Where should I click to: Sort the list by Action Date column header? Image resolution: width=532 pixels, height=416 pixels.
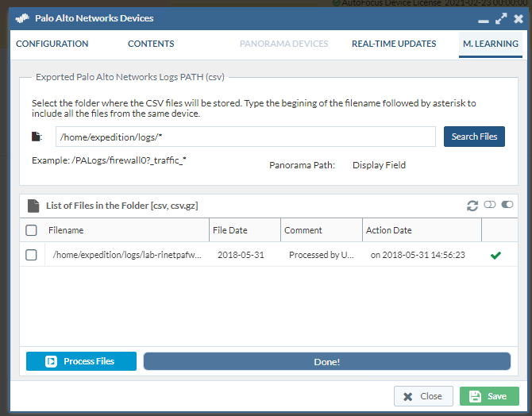coord(389,230)
